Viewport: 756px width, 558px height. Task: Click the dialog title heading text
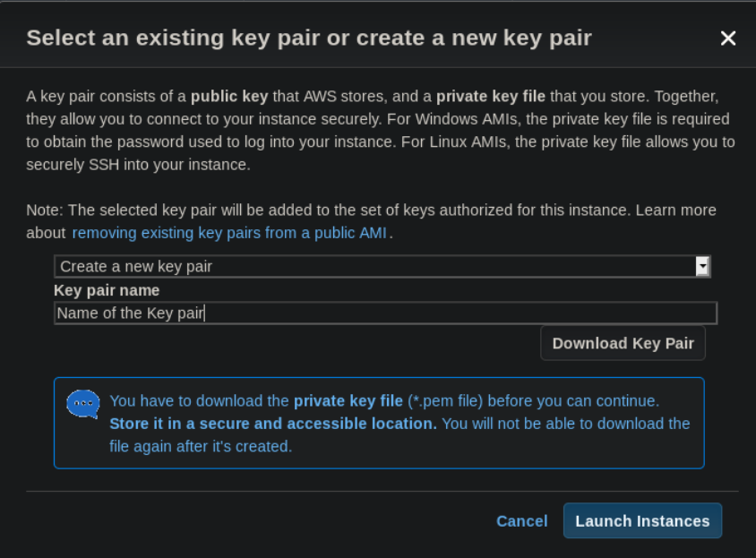(309, 39)
